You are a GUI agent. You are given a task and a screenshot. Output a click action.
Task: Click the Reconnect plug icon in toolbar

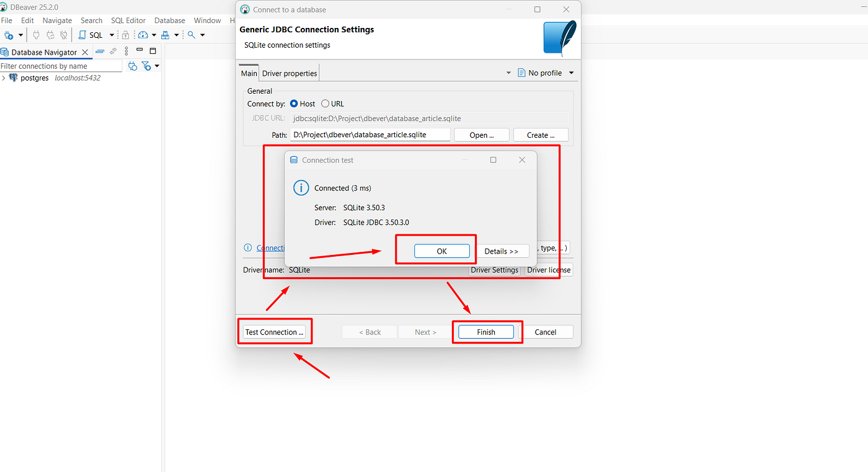50,35
